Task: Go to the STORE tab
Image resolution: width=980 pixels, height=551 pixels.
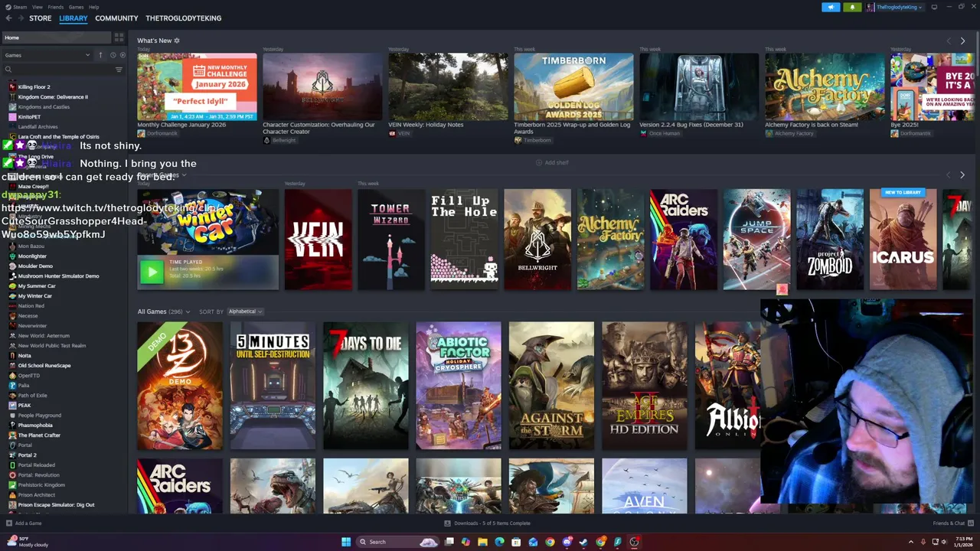Action: (x=41, y=18)
